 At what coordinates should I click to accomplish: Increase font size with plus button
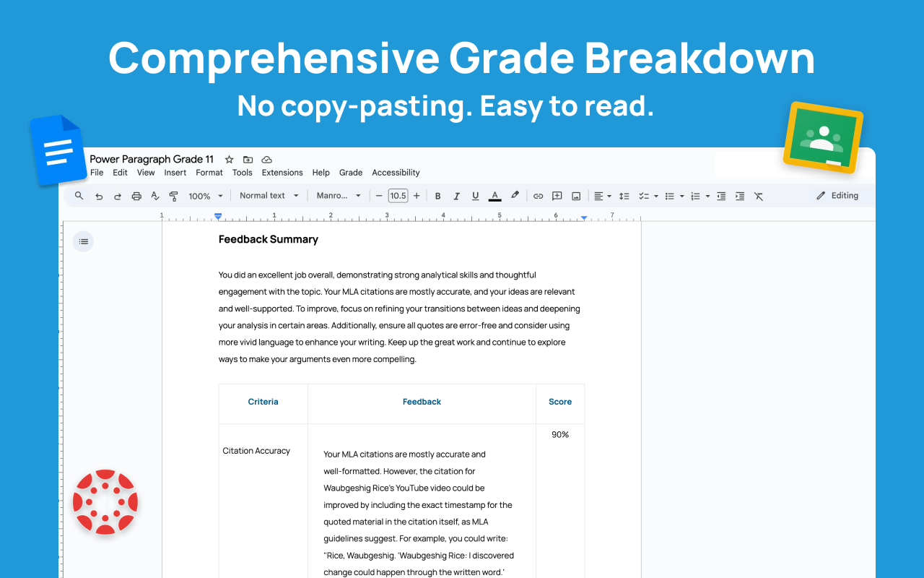pyautogui.click(x=417, y=196)
